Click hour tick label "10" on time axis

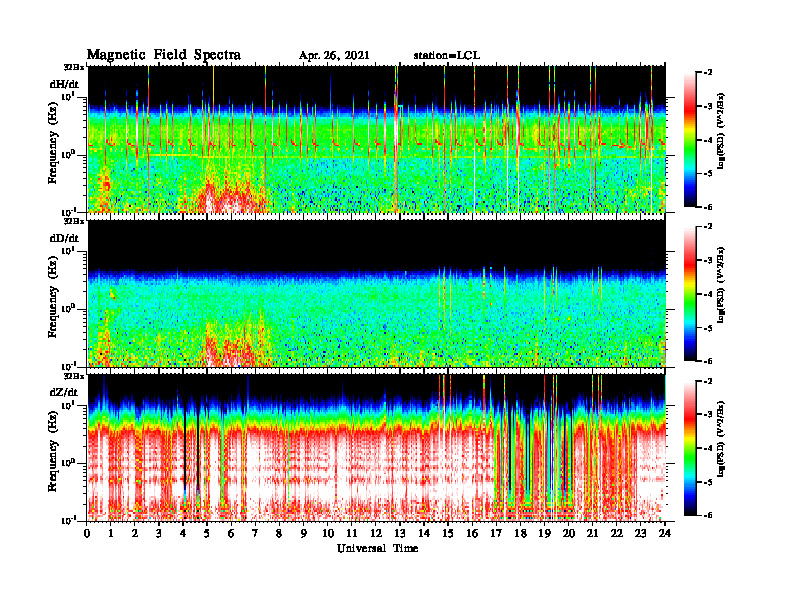point(328,534)
